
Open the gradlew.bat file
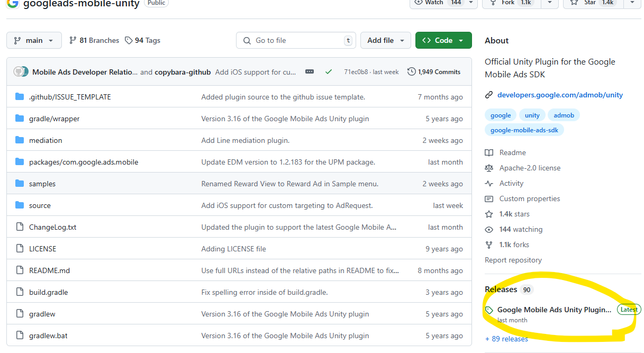point(49,336)
